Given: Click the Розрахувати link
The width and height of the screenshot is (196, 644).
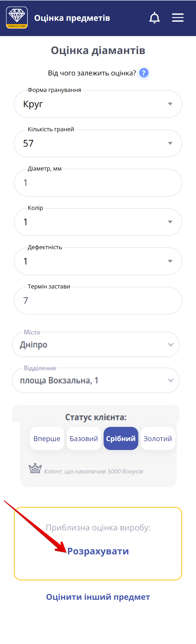Looking at the screenshot, I should (x=98, y=551).
